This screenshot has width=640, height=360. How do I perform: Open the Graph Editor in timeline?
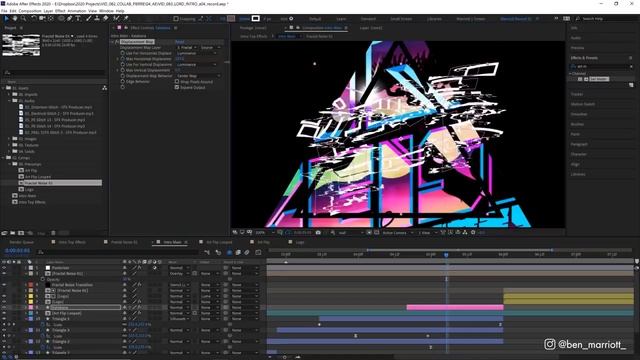click(x=258, y=253)
